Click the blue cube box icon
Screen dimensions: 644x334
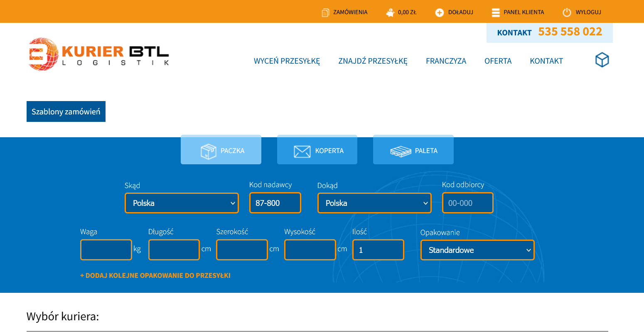[602, 60]
